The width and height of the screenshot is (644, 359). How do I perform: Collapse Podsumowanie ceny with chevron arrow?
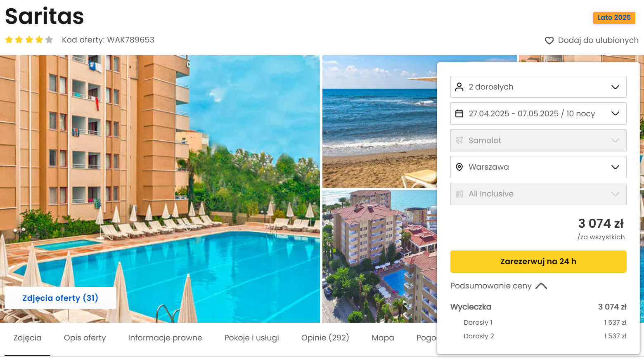click(541, 286)
